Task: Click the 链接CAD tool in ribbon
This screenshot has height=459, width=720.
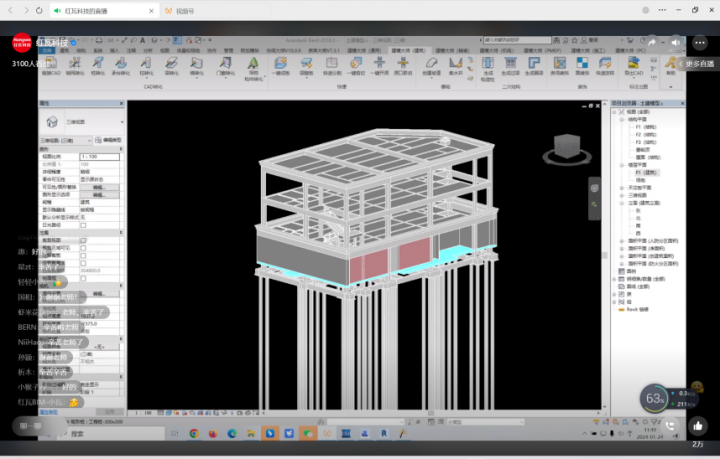Action: coord(51,67)
